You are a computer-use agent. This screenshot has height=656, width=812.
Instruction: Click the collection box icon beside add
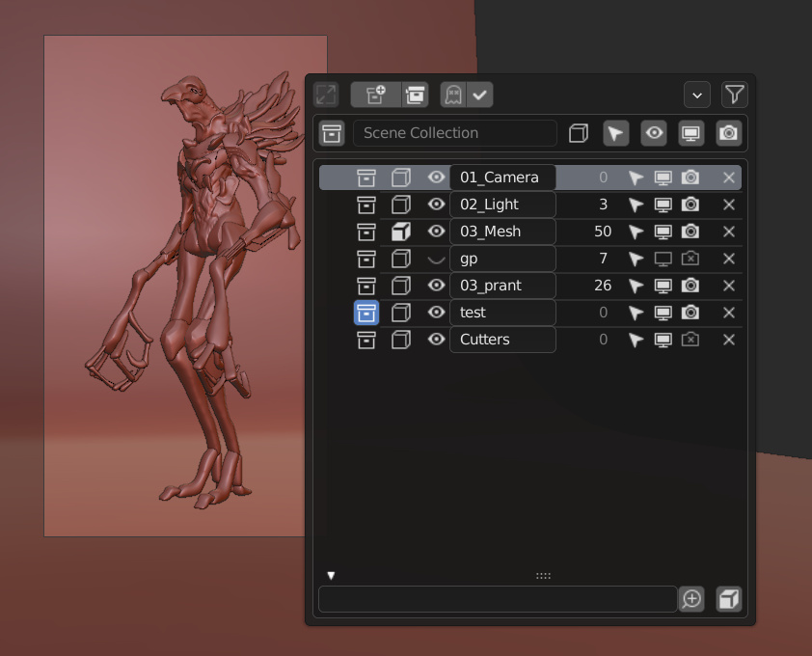415,95
